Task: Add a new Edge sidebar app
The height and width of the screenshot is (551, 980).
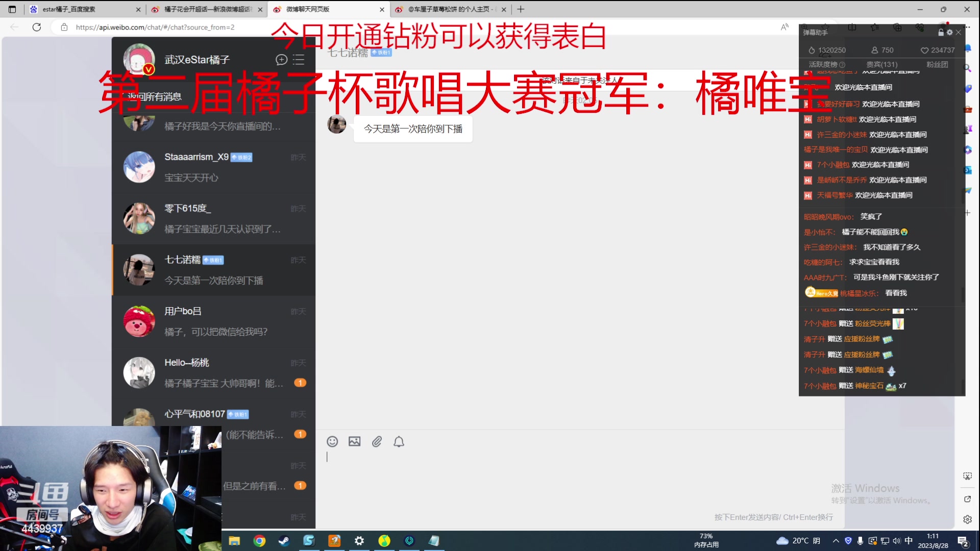Action: coord(967,213)
